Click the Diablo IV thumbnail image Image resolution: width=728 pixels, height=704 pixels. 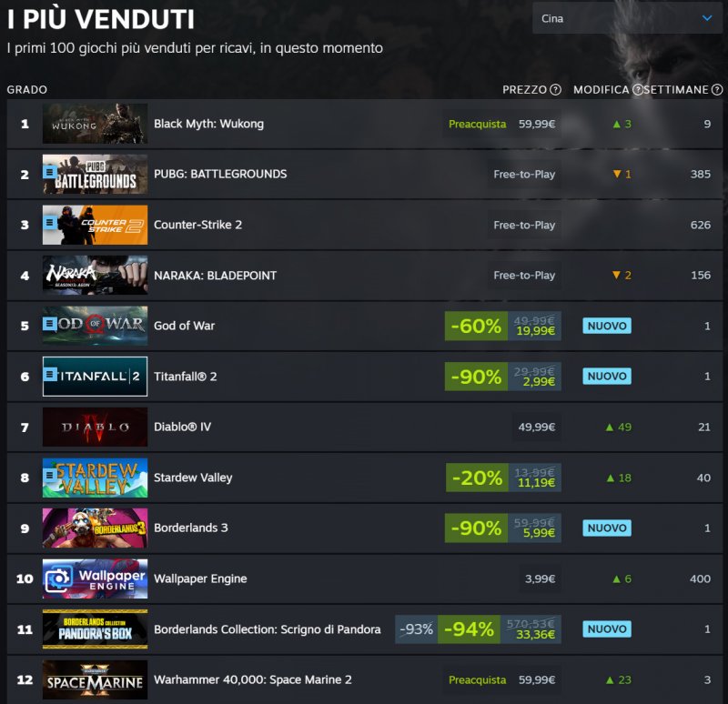pos(96,427)
